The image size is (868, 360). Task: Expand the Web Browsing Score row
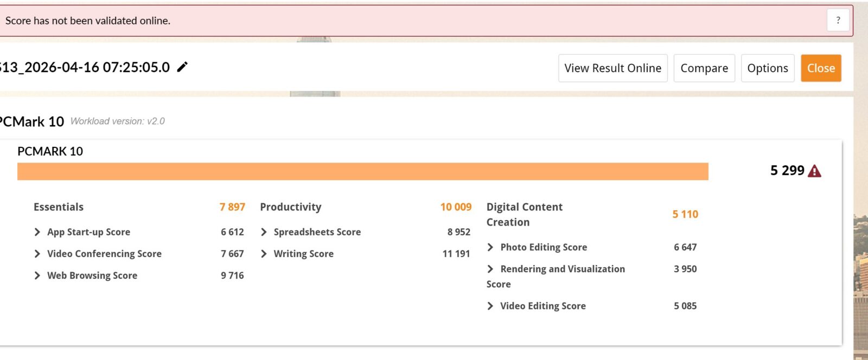click(37, 275)
